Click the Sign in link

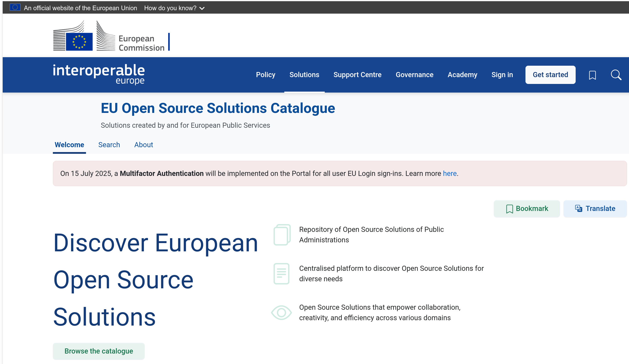click(x=502, y=75)
